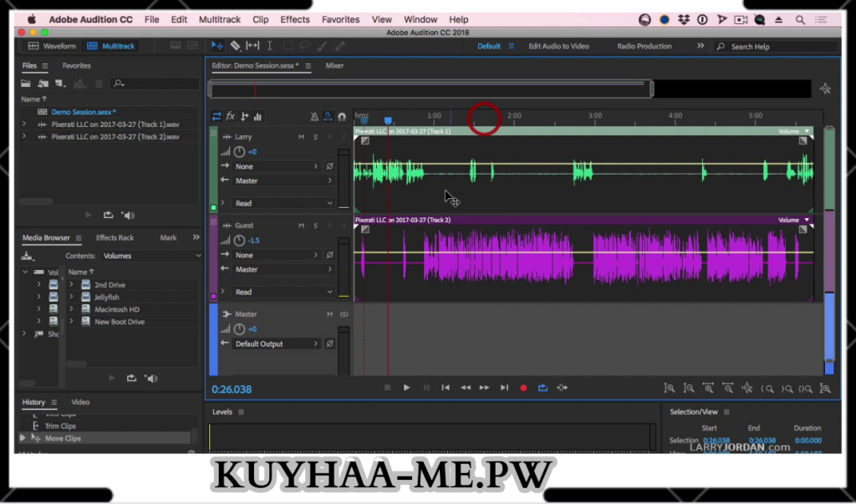Click the Play button

(406, 388)
